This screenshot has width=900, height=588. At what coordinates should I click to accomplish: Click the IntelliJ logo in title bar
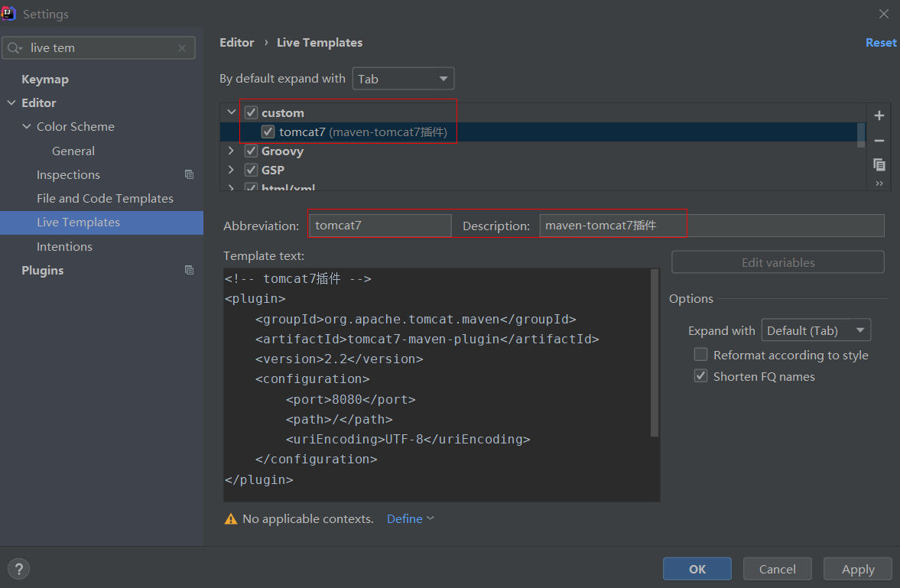click(8, 13)
